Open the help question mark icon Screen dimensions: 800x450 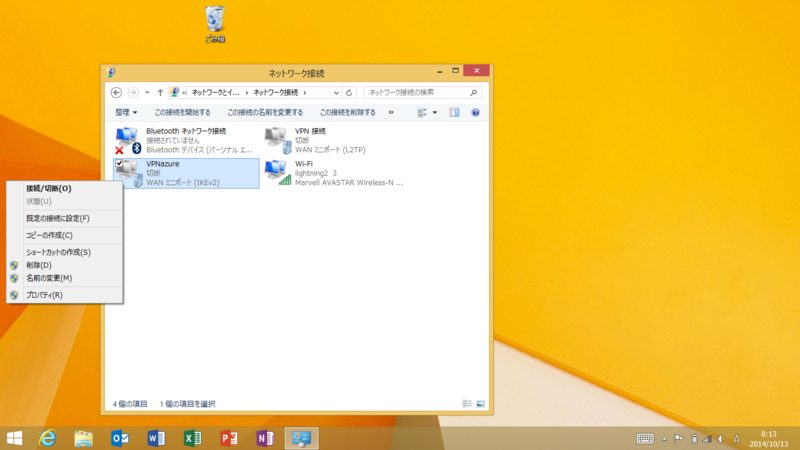(475, 112)
